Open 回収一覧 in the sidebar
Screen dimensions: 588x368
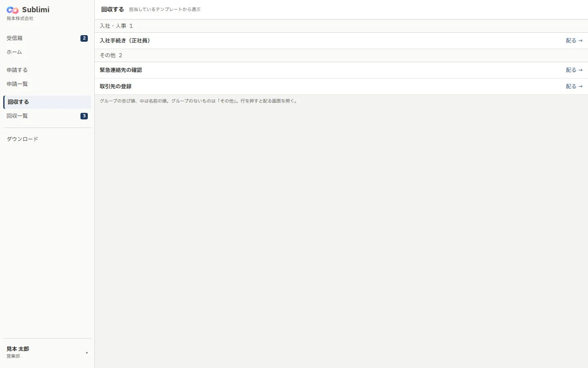[47, 116]
